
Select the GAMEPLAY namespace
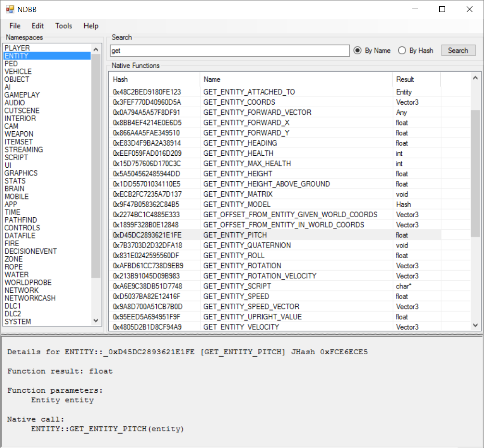click(x=47, y=95)
